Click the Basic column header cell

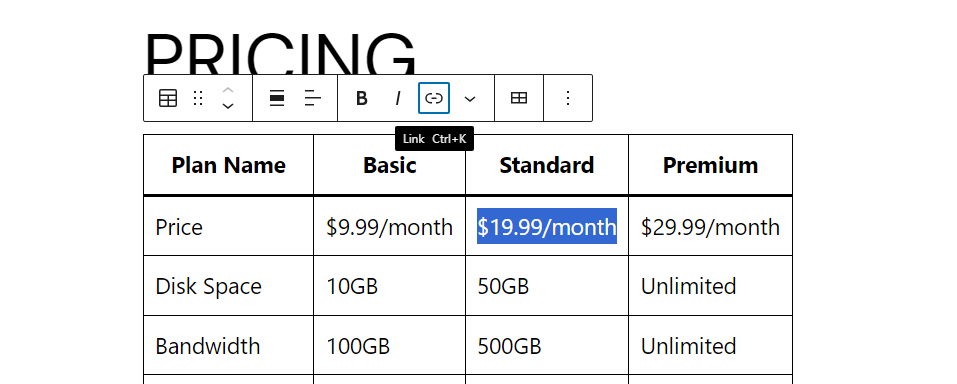click(x=389, y=165)
